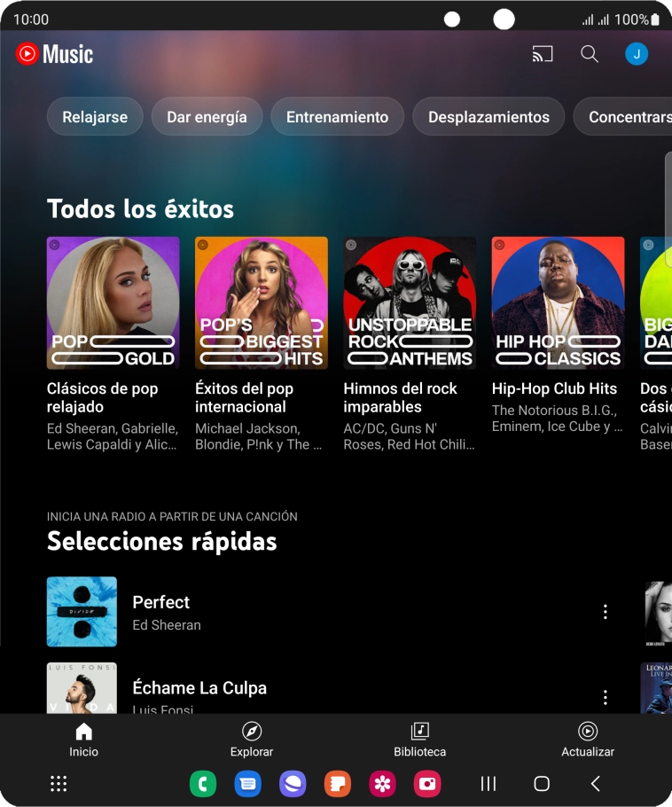
Task: Tap the cast to device icon
Action: click(542, 54)
